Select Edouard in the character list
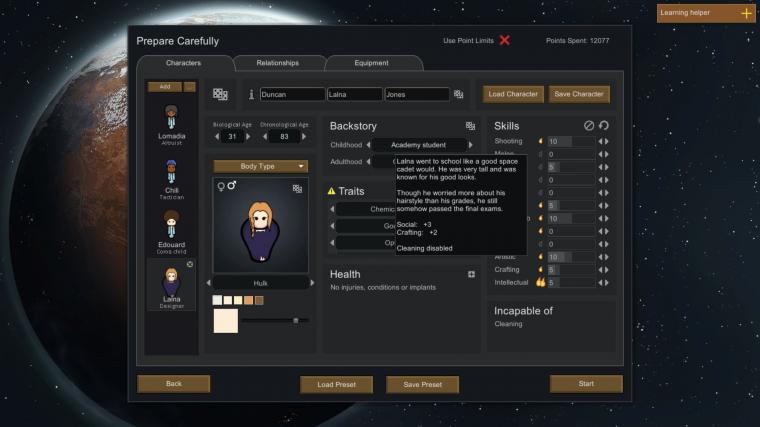Screen dimensions: 760x427 click(172, 233)
